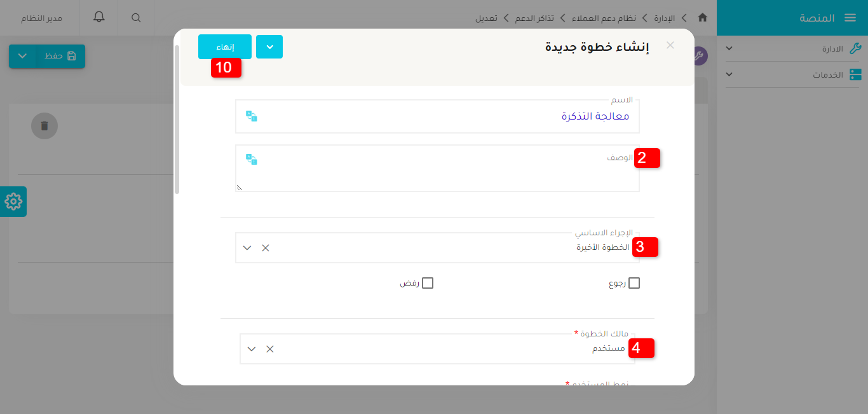This screenshot has width=868, height=414.
Task: Clear the مالك الخطوة selection with the X
Action: click(269, 348)
